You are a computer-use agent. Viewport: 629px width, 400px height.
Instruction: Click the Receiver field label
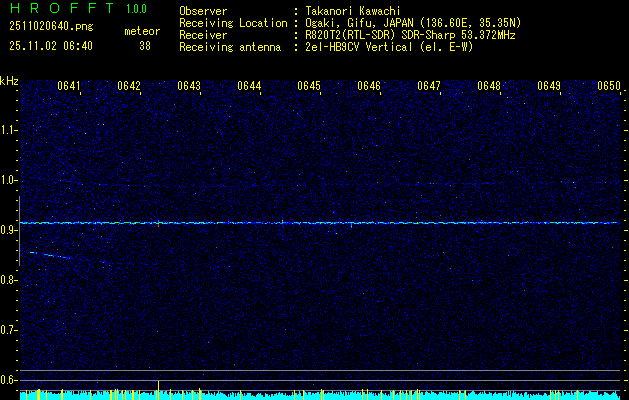pyautogui.click(x=203, y=35)
